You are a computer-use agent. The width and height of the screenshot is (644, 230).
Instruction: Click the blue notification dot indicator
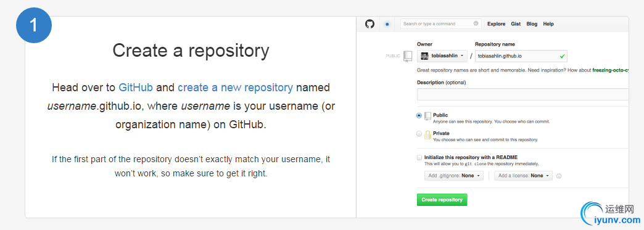coord(387,24)
